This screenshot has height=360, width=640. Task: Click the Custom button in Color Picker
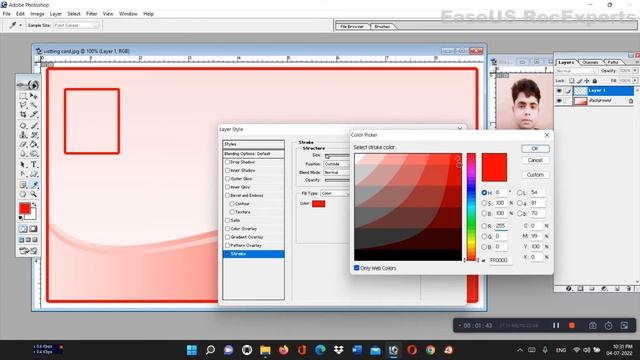[x=535, y=174]
